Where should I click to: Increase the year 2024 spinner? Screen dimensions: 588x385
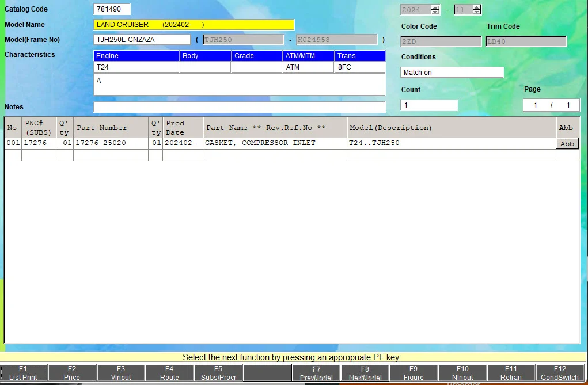(x=435, y=7)
